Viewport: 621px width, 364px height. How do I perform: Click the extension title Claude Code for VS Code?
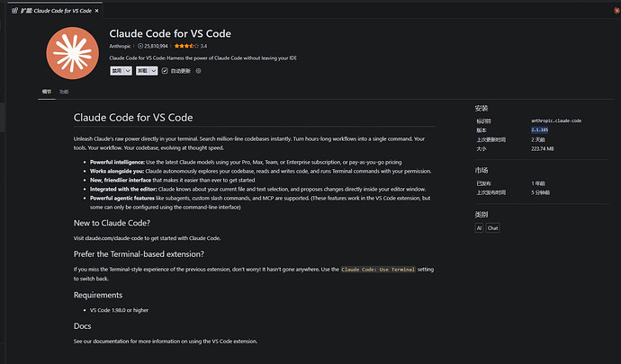170,33
